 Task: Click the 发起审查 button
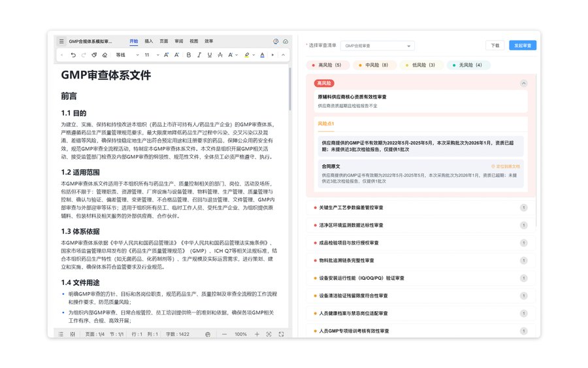pos(523,45)
